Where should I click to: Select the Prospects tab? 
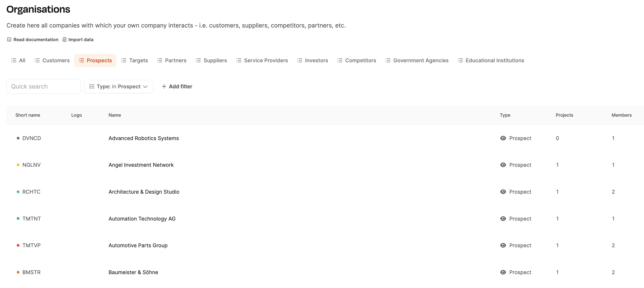tap(95, 60)
